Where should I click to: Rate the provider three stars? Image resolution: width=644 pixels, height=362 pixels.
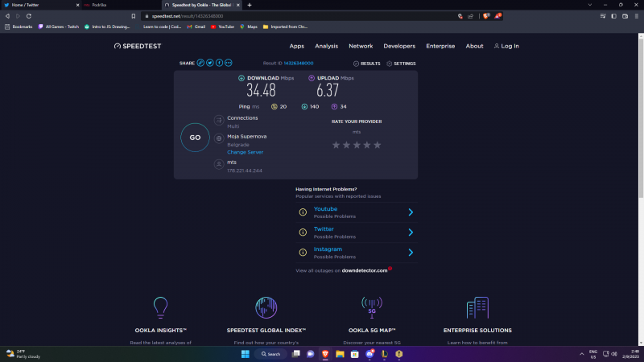point(357,145)
